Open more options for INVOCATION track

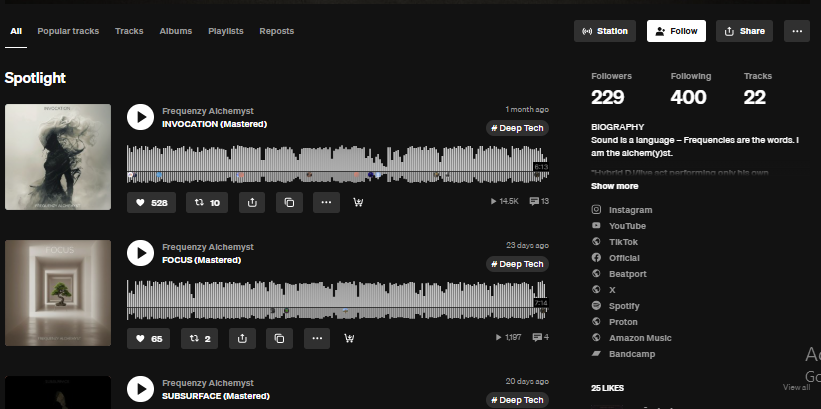[x=326, y=202]
